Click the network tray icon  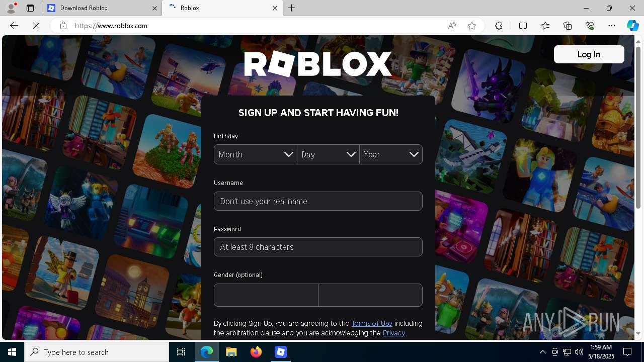point(567,352)
